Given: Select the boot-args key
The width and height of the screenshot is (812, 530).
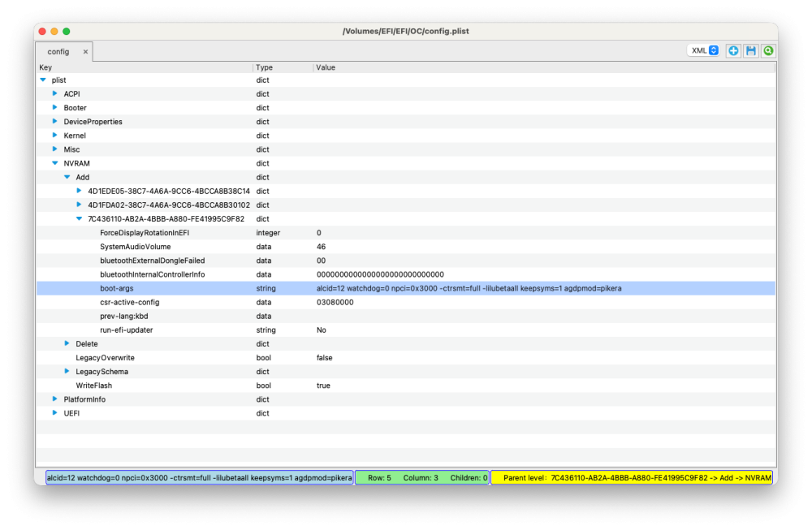Looking at the screenshot, I should click(116, 288).
